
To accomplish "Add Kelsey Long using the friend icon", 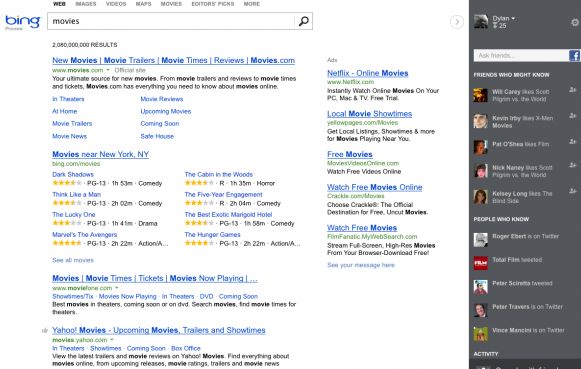I will (573, 191).
